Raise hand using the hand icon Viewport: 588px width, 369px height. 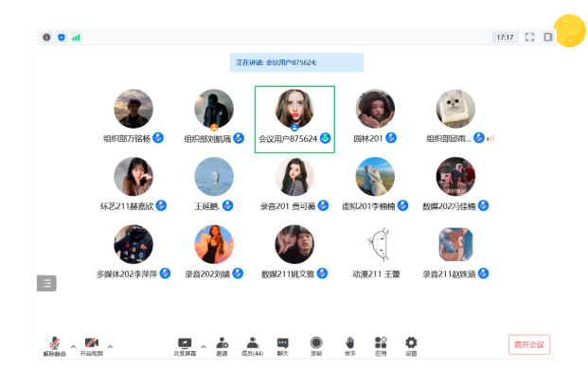click(x=350, y=346)
